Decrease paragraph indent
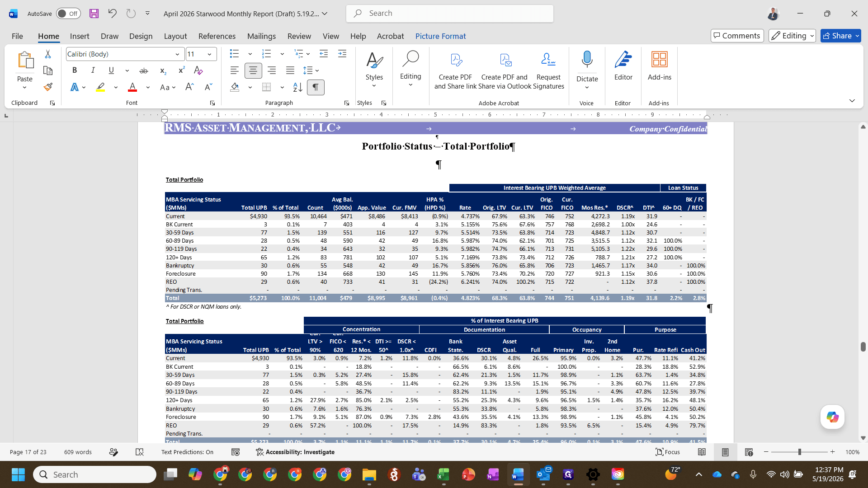Image resolution: width=868 pixels, height=488 pixels. (x=324, y=54)
